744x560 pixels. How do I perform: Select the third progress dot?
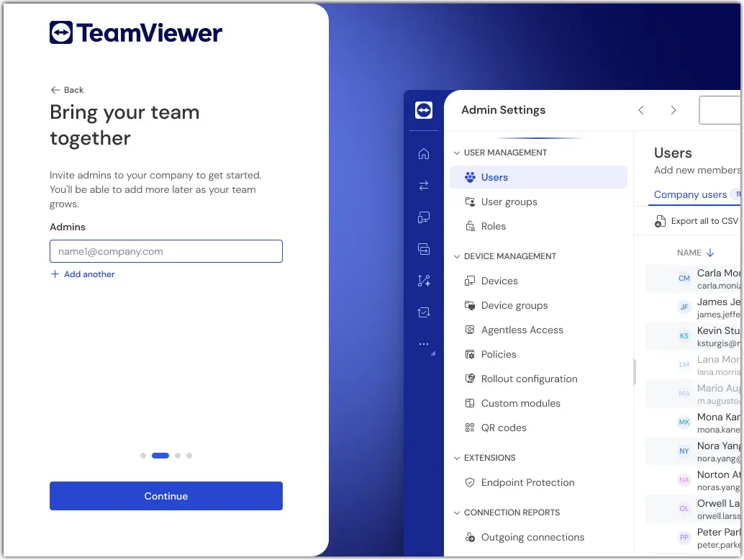pyautogui.click(x=178, y=456)
